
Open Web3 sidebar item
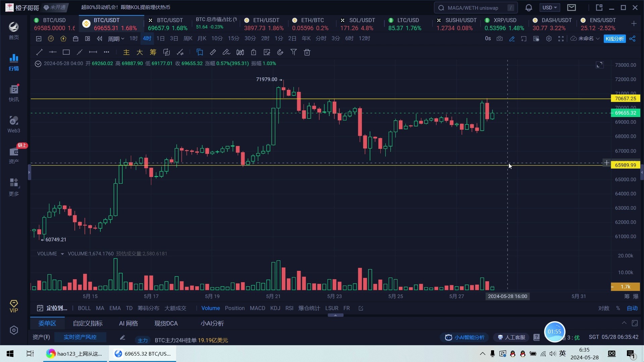tap(14, 124)
